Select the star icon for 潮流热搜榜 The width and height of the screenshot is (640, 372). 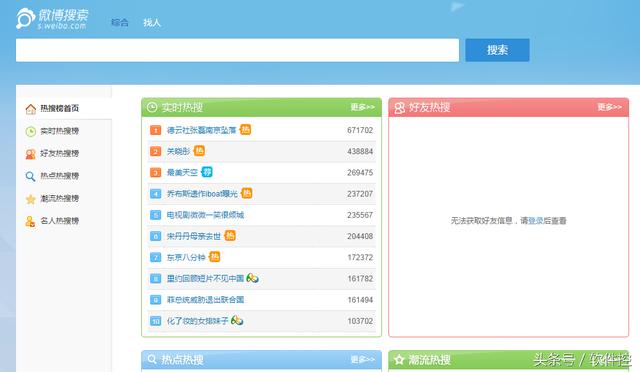31,199
